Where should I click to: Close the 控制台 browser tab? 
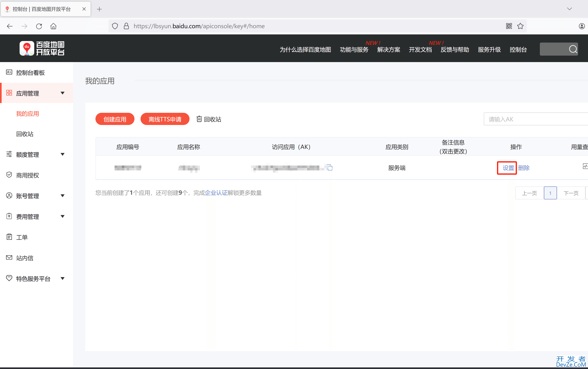84,9
